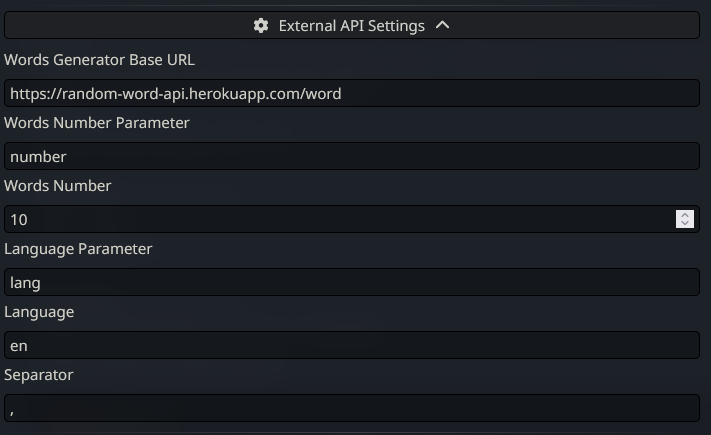The height and width of the screenshot is (435, 711).
Task: Click the Language Parameter label
Action: (x=78, y=249)
